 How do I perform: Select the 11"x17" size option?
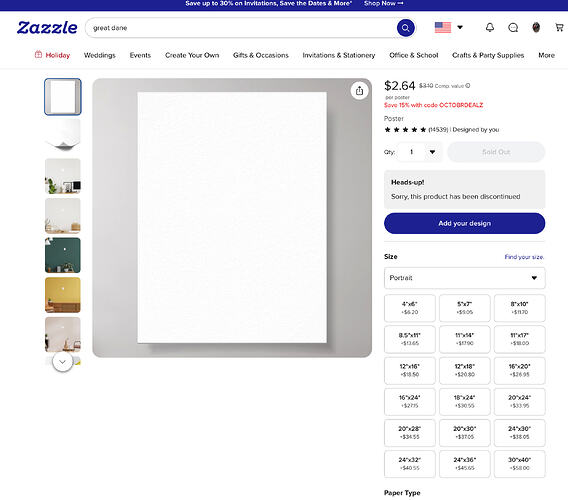pos(519,339)
